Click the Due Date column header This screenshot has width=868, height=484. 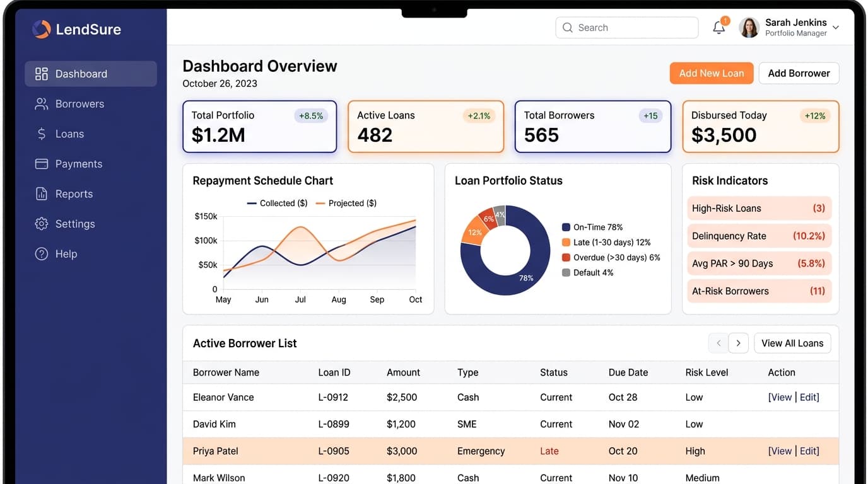pyautogui.click(x=628, y=372)
